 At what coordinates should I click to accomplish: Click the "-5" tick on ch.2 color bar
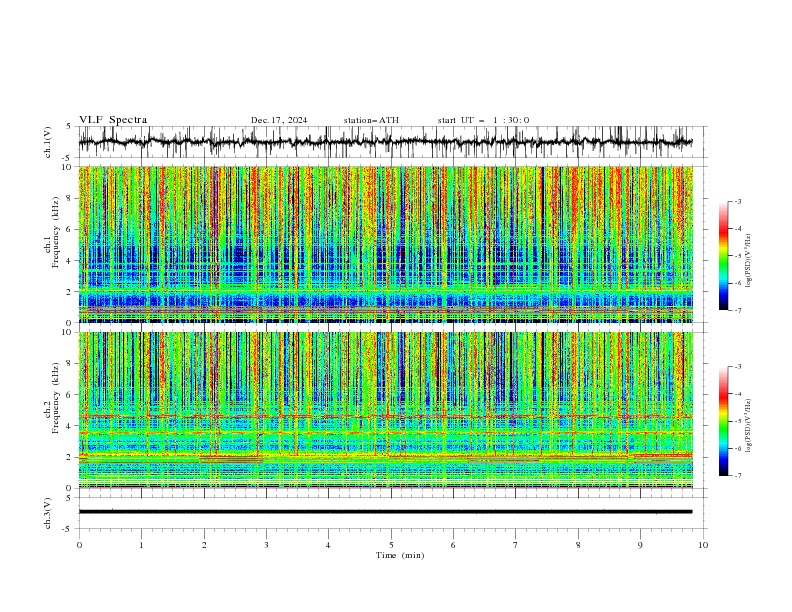coord(738,421)
